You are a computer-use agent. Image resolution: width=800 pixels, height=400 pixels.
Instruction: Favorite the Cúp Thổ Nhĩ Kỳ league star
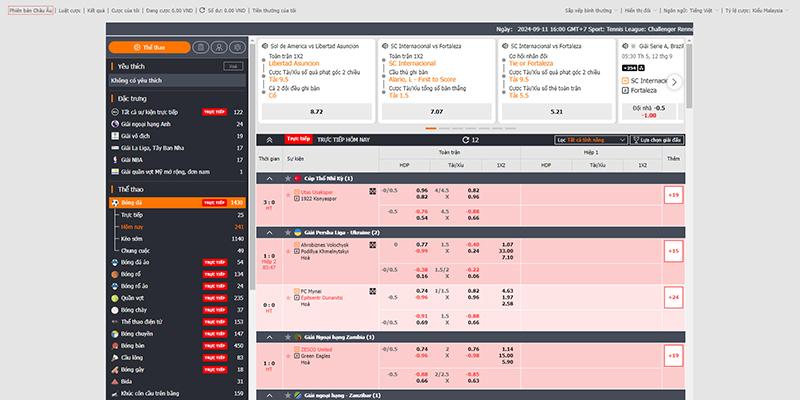[288, 179]
